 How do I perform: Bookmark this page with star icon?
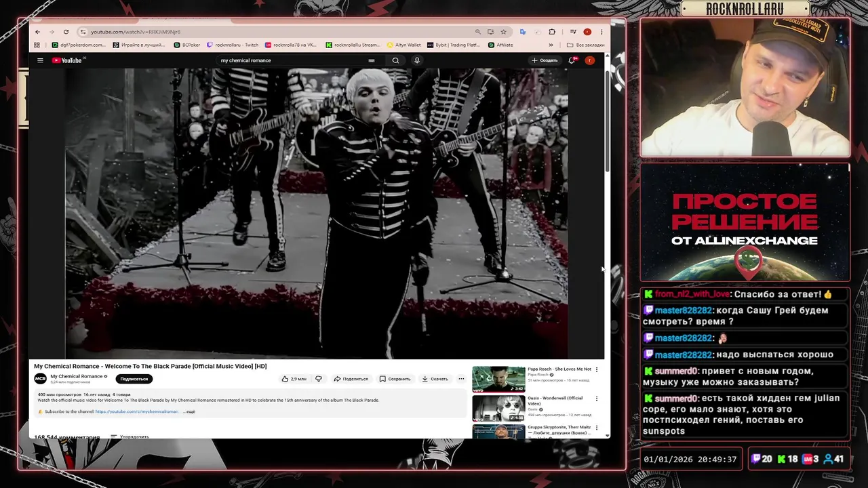click(x=503, y=32)
